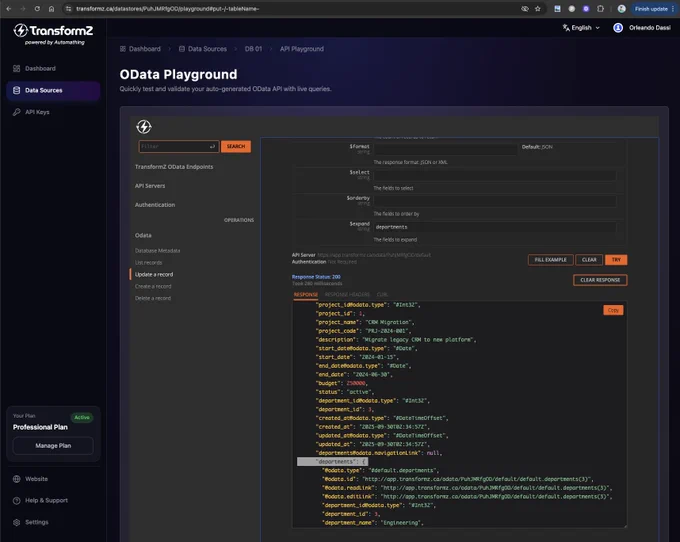Click the site info icon in address bar
680x542 pixels.
[x=69, y=9]
